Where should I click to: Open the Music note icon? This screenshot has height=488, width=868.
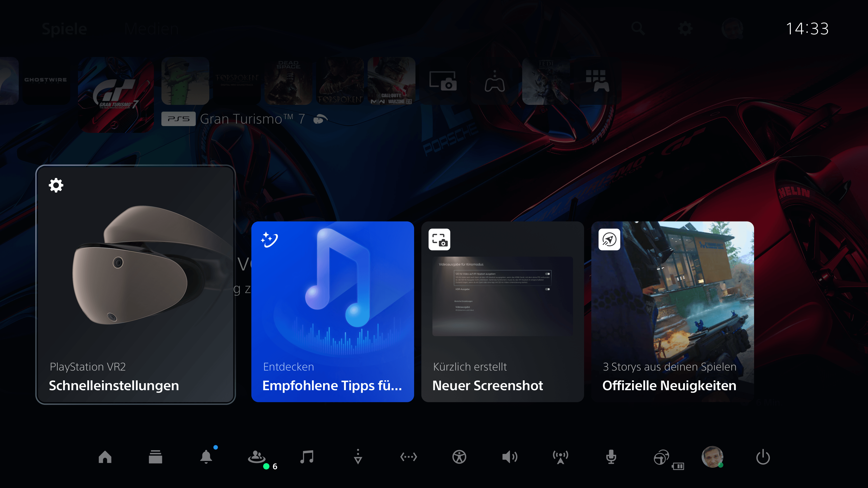(x=307, y=457)
